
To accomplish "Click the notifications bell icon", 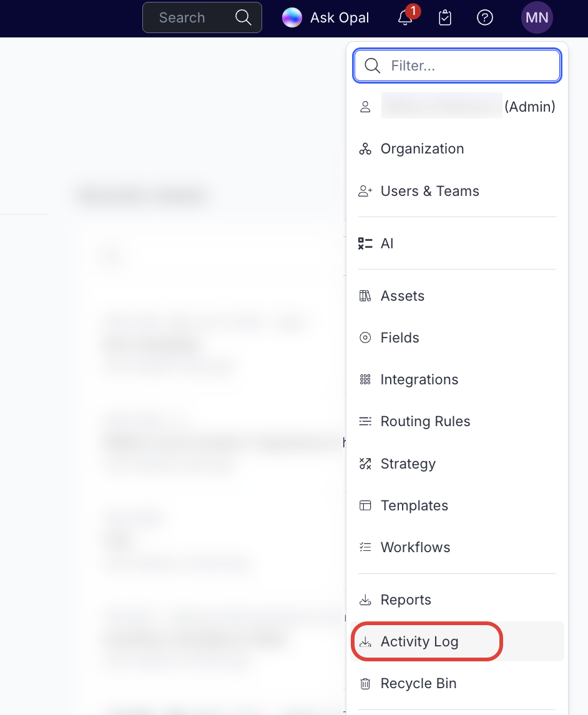I will coord(405,18).
